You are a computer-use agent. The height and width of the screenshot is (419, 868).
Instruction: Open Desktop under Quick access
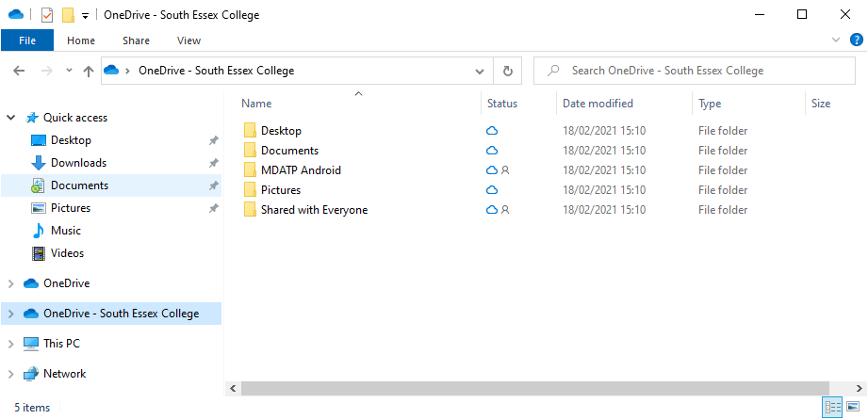tap(71, 140)
